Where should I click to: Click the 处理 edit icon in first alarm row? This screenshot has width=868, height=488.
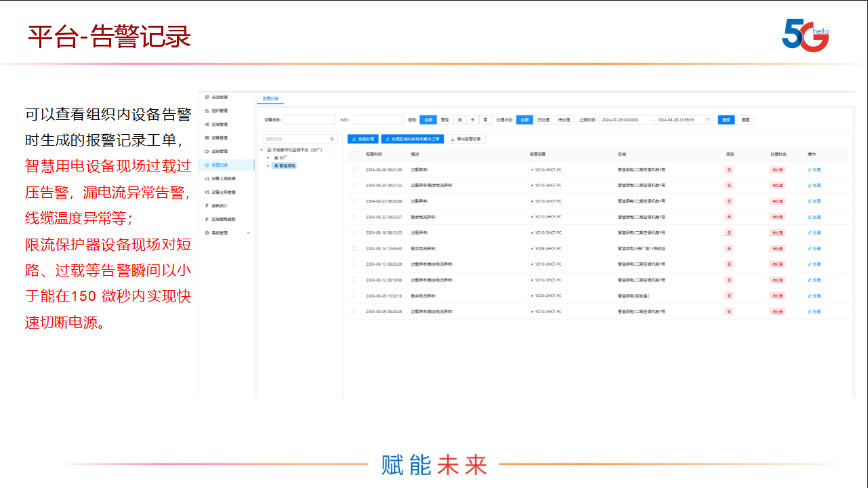[x=809, y=169]
